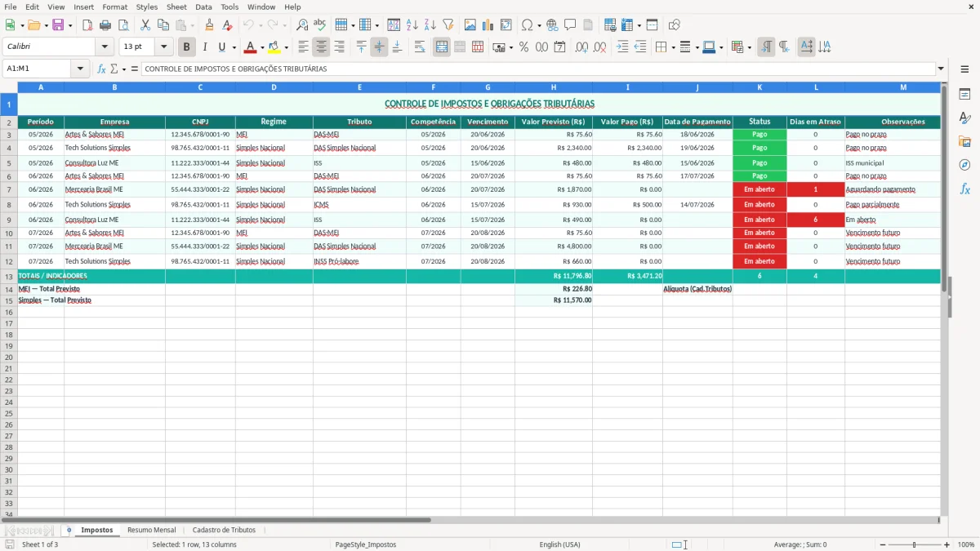Open Print Preview toggle
Image resolution: width=980 pixels, height=551 pixels.
click(x=123, y=25)
